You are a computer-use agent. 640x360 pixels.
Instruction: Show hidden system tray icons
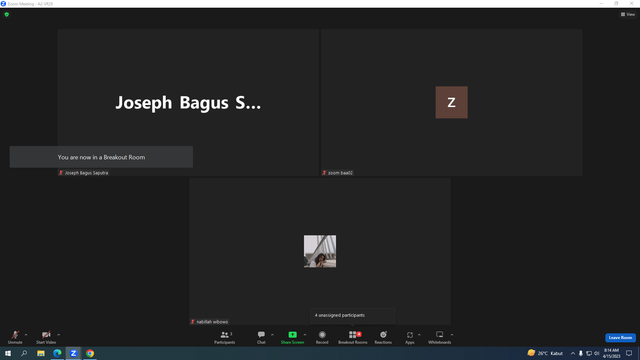click(573, 353)
